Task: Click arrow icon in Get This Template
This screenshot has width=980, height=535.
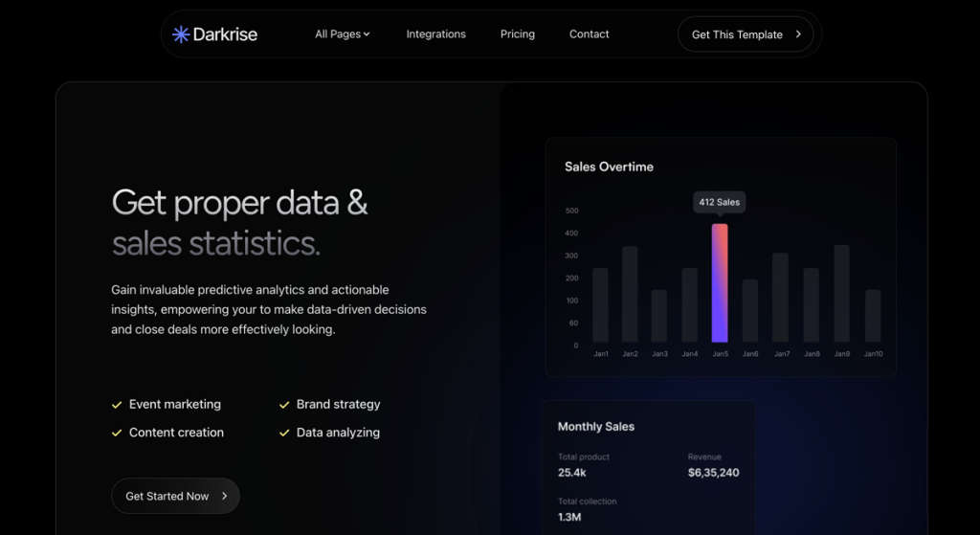Action: tap(798, 34)
